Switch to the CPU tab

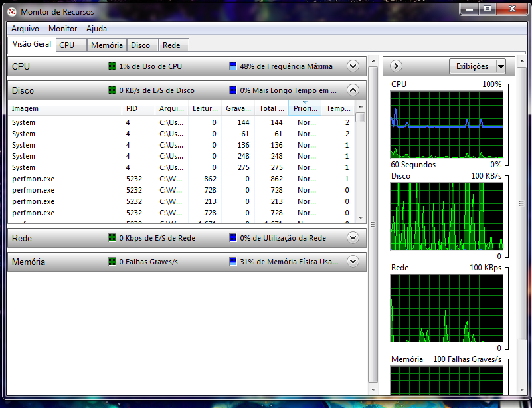point(71,45)
